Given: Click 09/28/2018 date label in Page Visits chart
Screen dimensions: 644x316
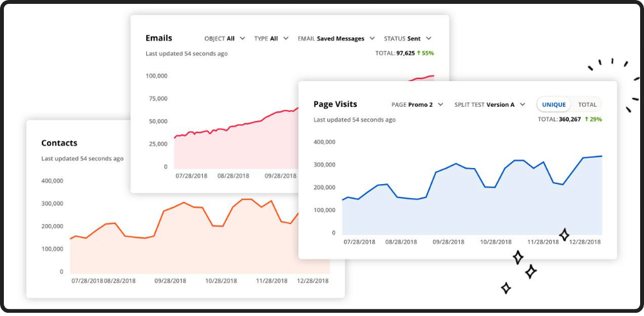Looking at the screenshot, I should [x=448, y=242].
